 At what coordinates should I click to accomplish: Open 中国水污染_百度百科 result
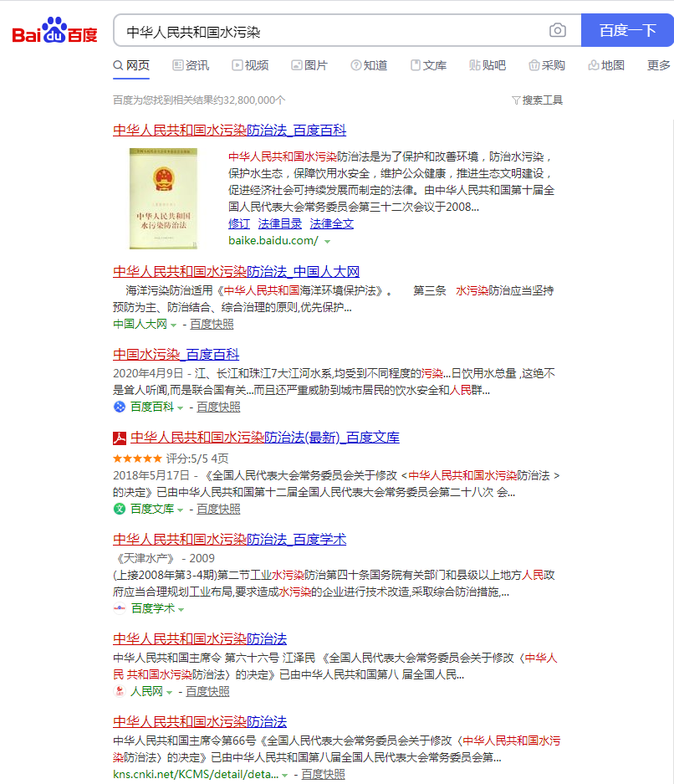(x=176, y=355)
